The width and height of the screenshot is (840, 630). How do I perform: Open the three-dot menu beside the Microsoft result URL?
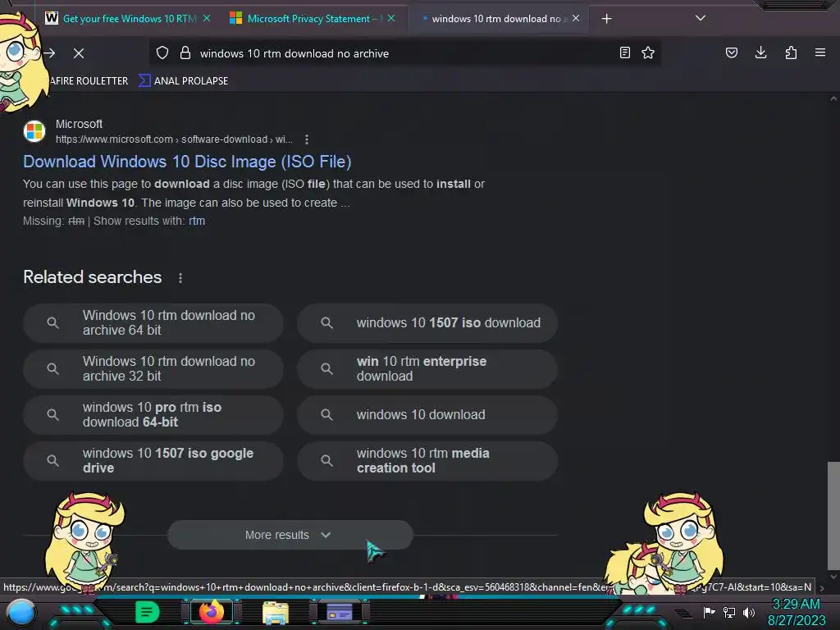(307, 139)
